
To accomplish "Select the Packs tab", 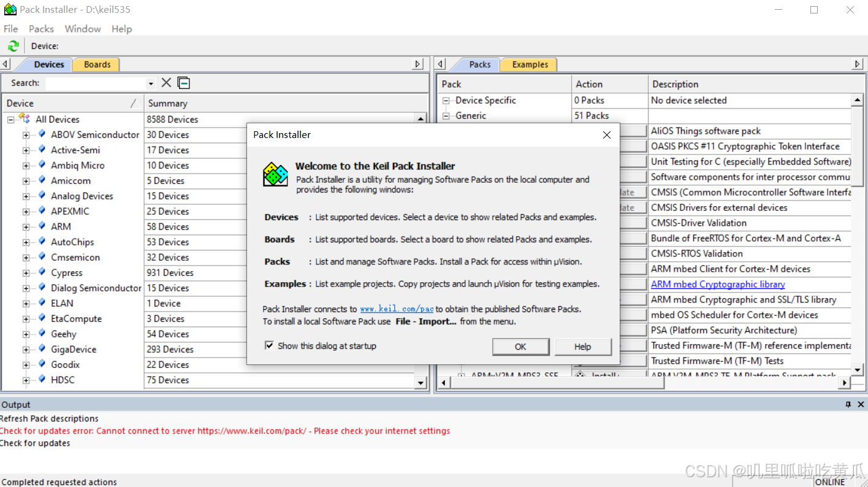I will pyautogui.click(x=480, y=64).
